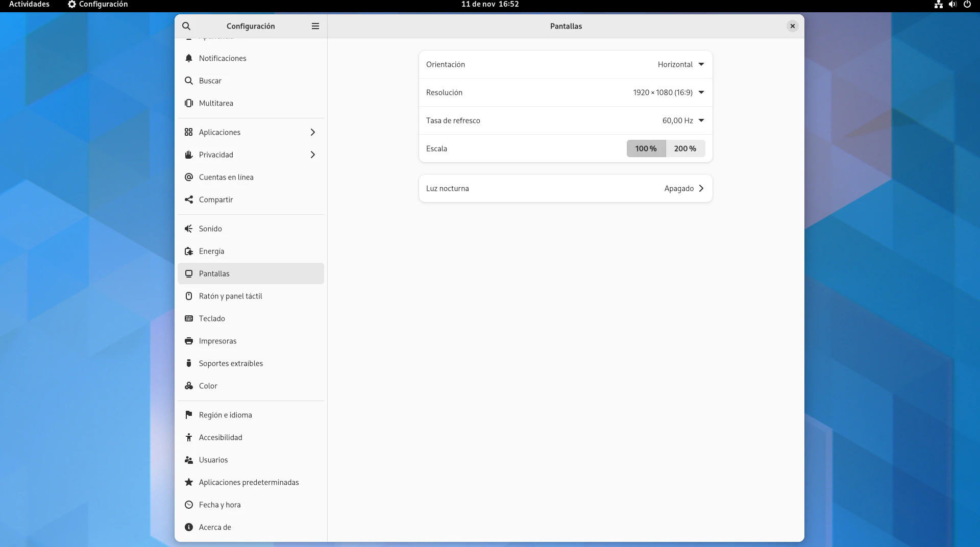Click Actividades in the top bar
This screenshot has height=547, width=980.
pyautogui.click(x=29, y=5)
